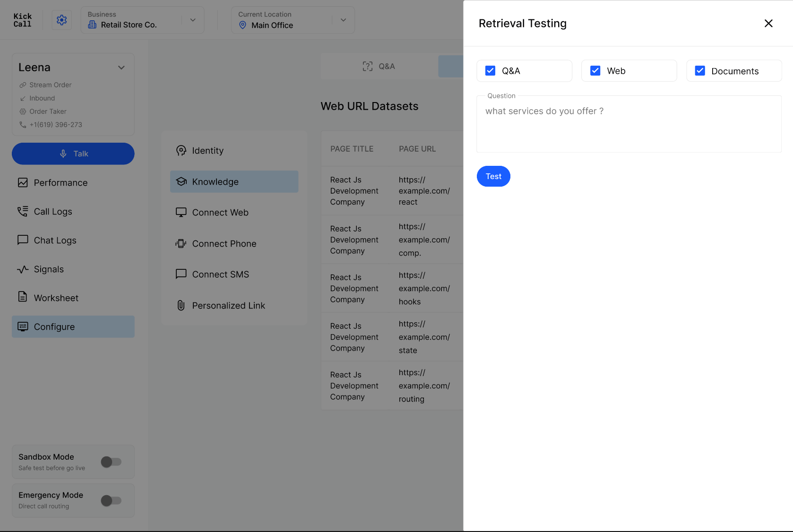Viewport: 793px width, 532px height.
Task: Open the Personalized Link section
Action: (x=234, y=305)
